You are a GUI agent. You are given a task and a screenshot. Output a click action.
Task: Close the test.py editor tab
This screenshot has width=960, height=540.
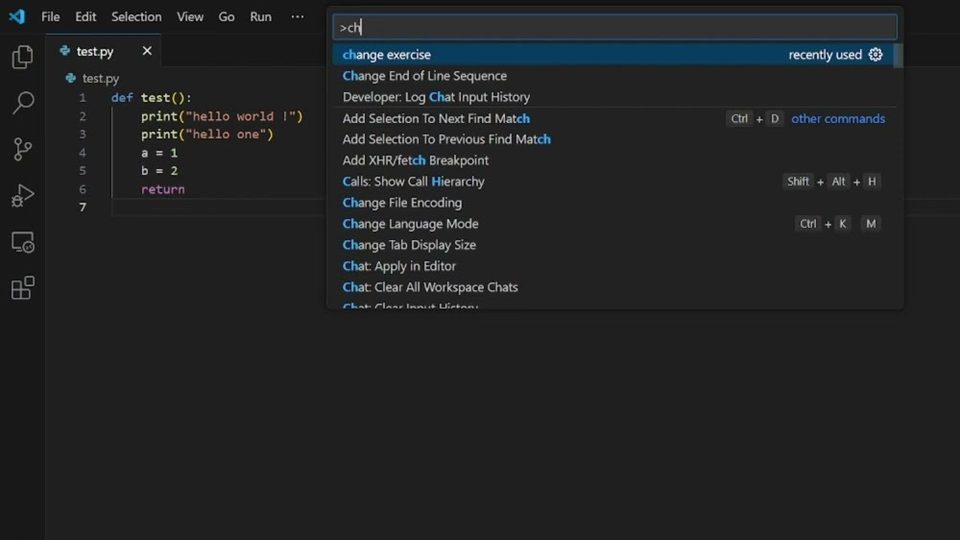pyautogui.click(x=147, y=51)
